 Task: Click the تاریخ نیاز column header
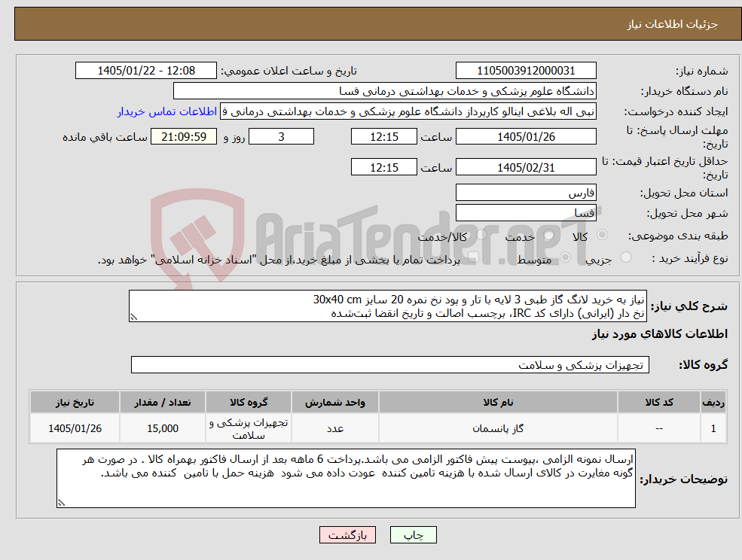coord(75,403)
